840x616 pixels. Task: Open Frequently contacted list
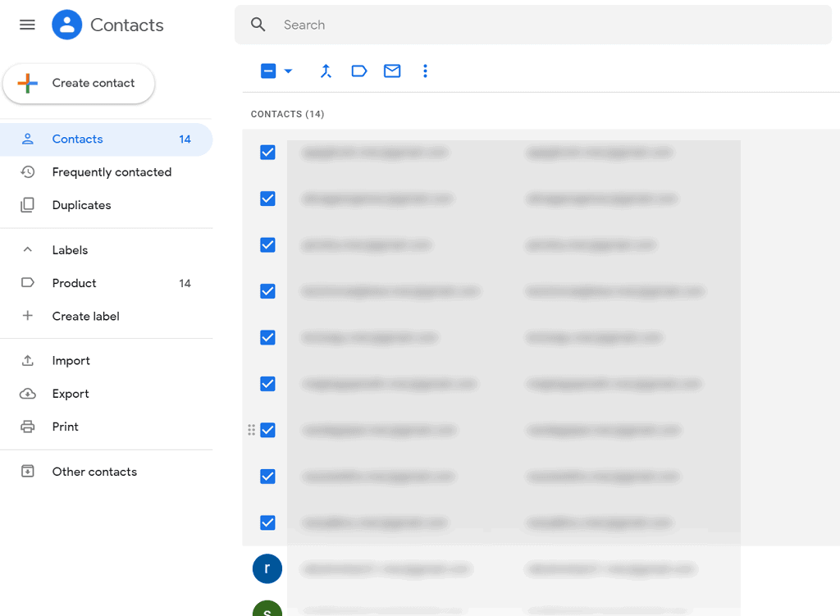tap(112, 172)
